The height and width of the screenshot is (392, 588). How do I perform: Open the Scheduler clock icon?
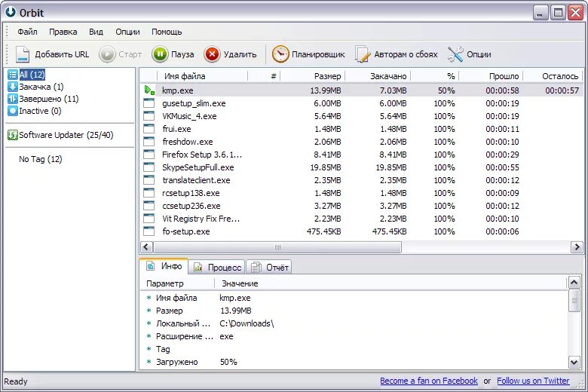[x=280, y=54]
